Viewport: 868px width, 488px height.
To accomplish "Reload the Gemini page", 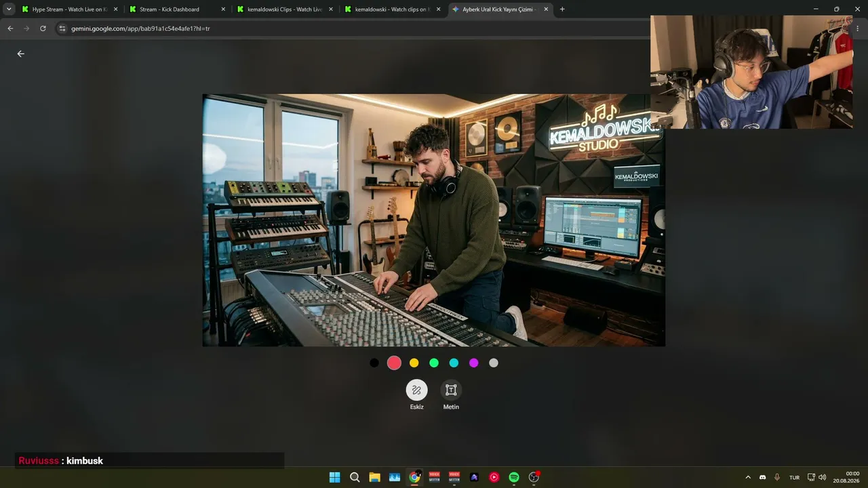I will pyautogui.click(x=43, y=28).
